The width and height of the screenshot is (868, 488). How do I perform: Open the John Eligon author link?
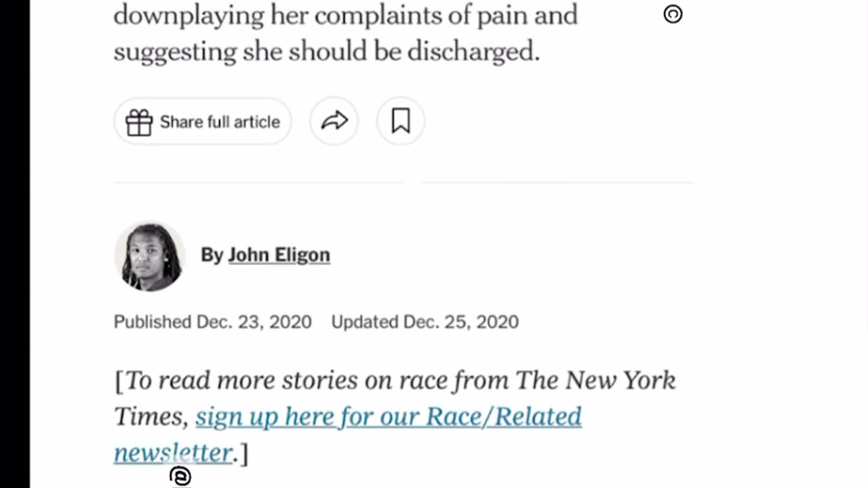[279, 255]
